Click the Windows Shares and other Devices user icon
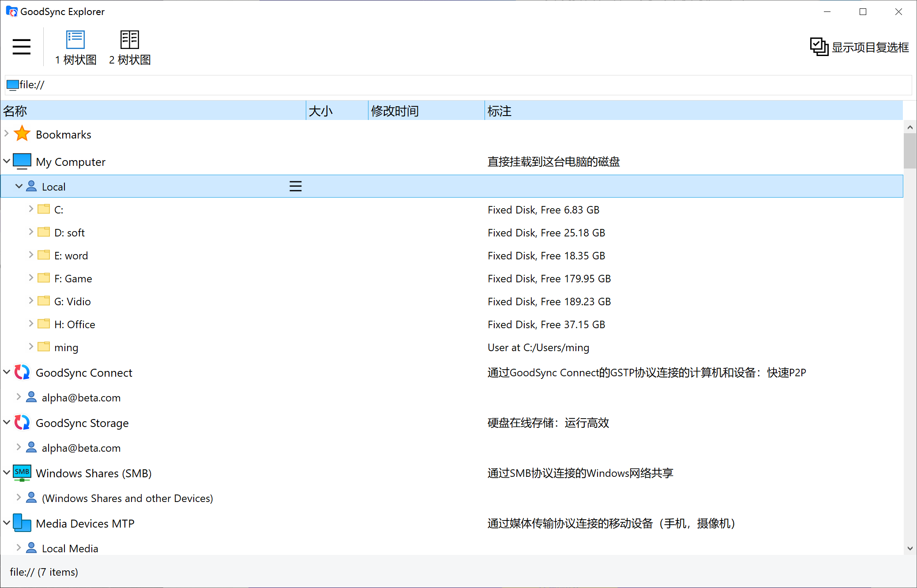 (31, 498)
